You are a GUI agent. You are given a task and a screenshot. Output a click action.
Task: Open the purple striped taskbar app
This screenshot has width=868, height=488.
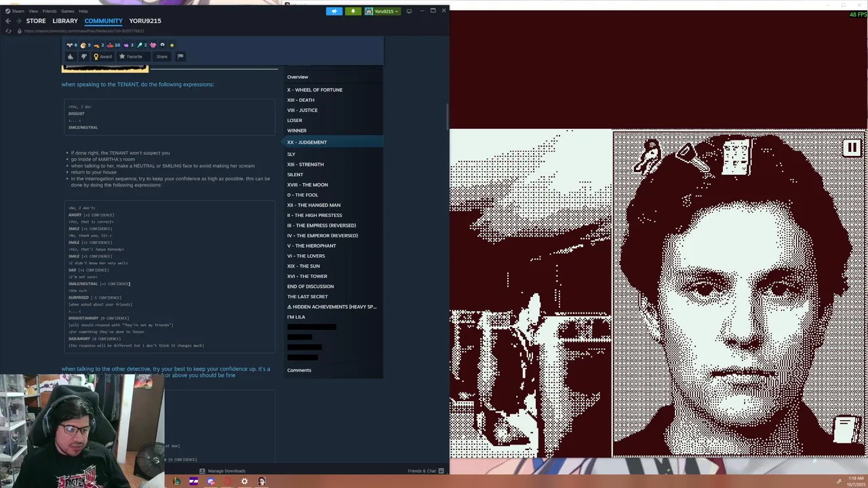(193, 482)
